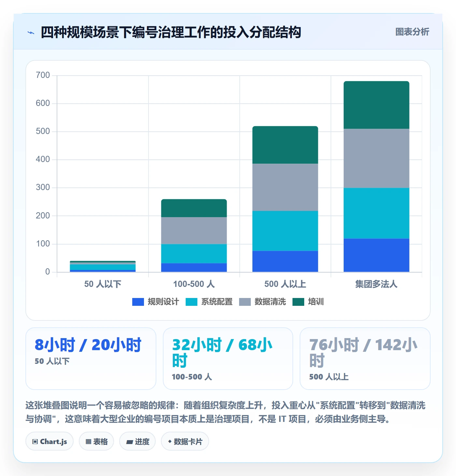Click the 数据清洗 legend label
Viewport: 456px width, 476px height.
(x=270, y=302)
